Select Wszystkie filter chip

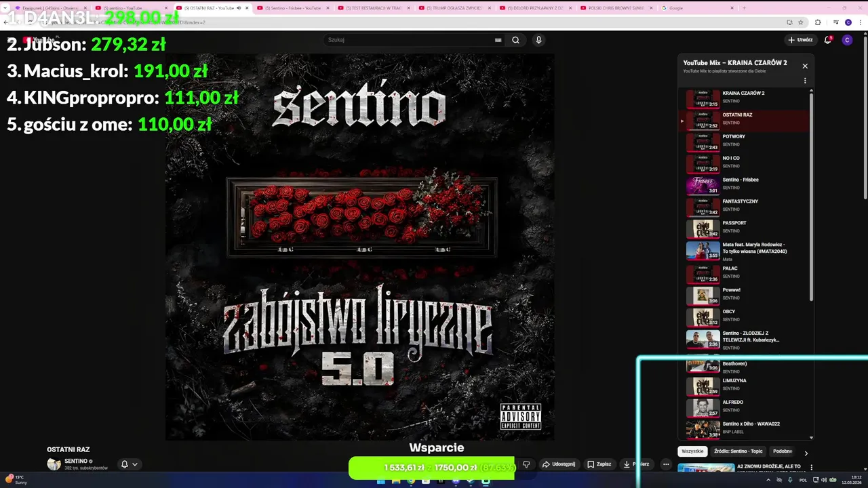pyautogui.click(x=692, y=451)
